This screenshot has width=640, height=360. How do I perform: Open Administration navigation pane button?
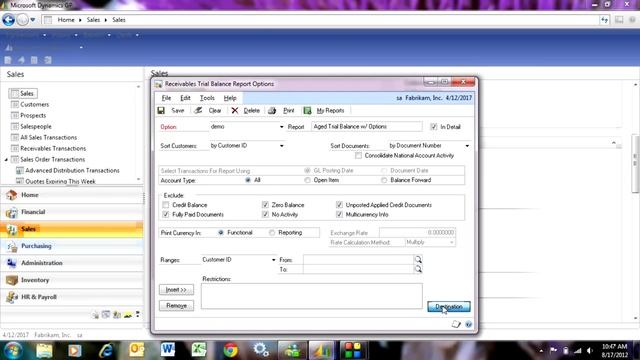[72, 263]
